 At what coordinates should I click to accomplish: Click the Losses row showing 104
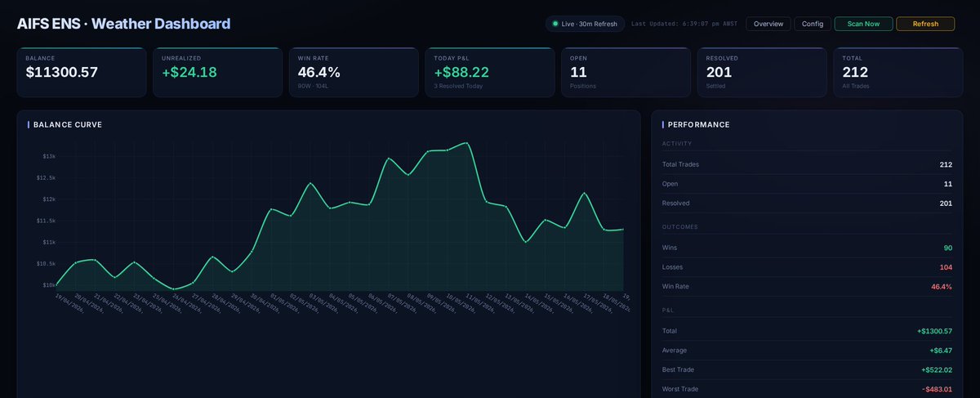click(x=807, y=266)
